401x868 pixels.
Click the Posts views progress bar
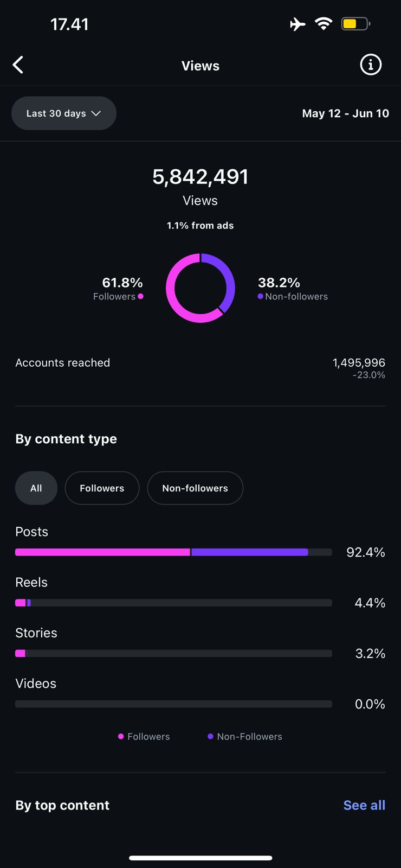(173, 552)
